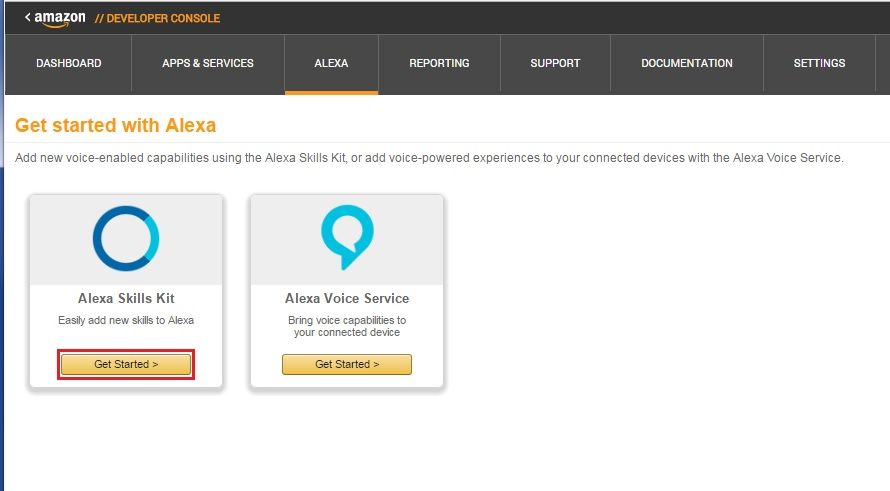
Task: Navigate to the Documentation tab
Action: point(687,63)
